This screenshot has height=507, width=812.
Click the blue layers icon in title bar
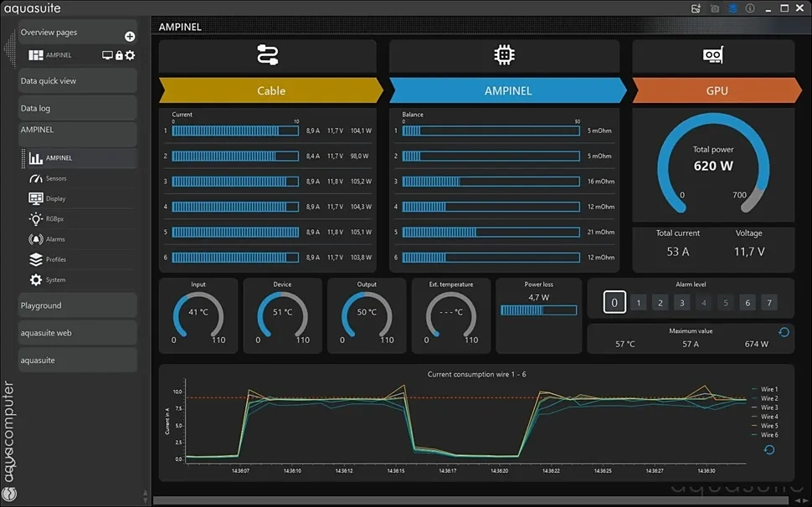click(x=732, y=8)
